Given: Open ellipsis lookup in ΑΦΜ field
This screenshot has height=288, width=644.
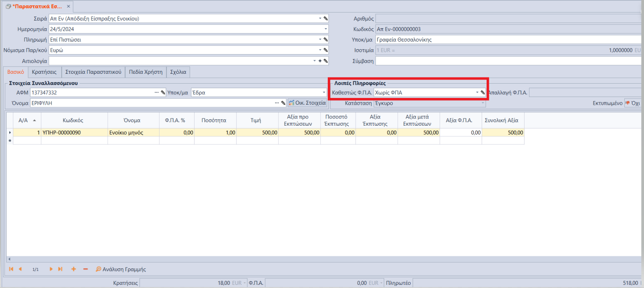Looking at the screenshot, I should [157, 93].
